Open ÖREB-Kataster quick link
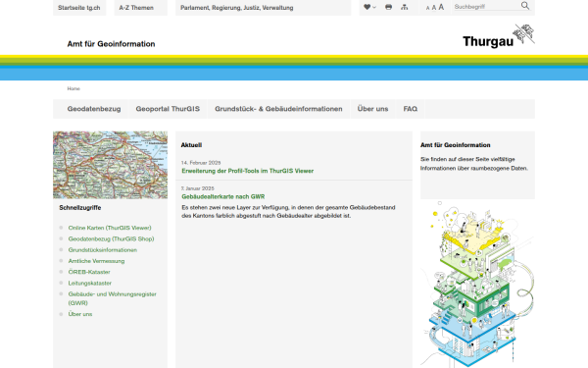588x368 pixels. click(89, 272)
